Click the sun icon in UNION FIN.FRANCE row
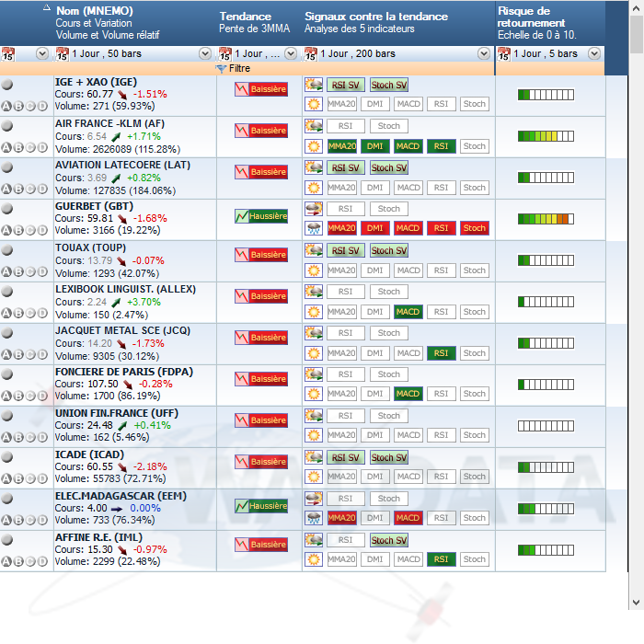 (314, 435)
